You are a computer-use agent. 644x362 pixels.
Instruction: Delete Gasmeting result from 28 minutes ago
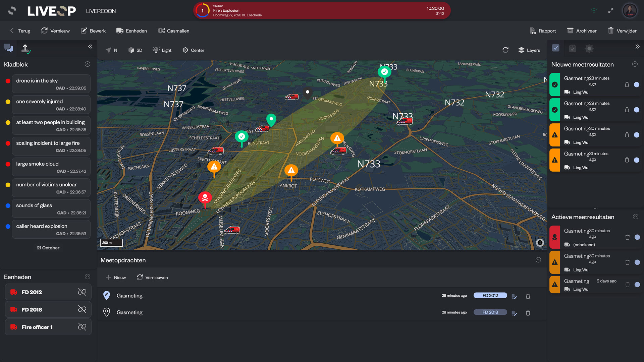[x=627, y=84]
